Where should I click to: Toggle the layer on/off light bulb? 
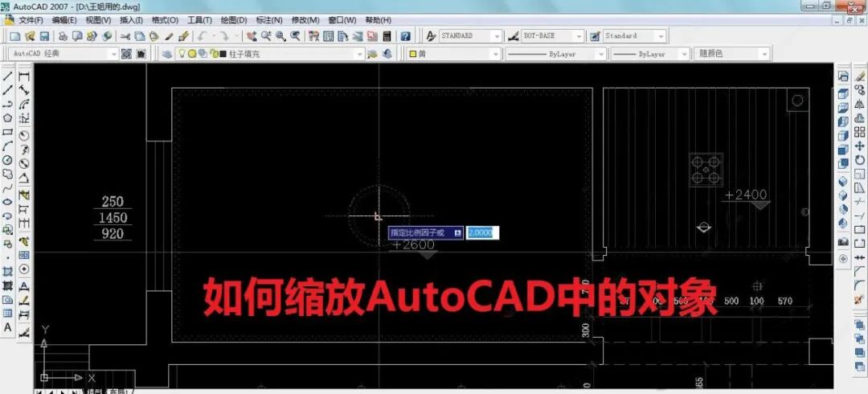tap(182, 54)
